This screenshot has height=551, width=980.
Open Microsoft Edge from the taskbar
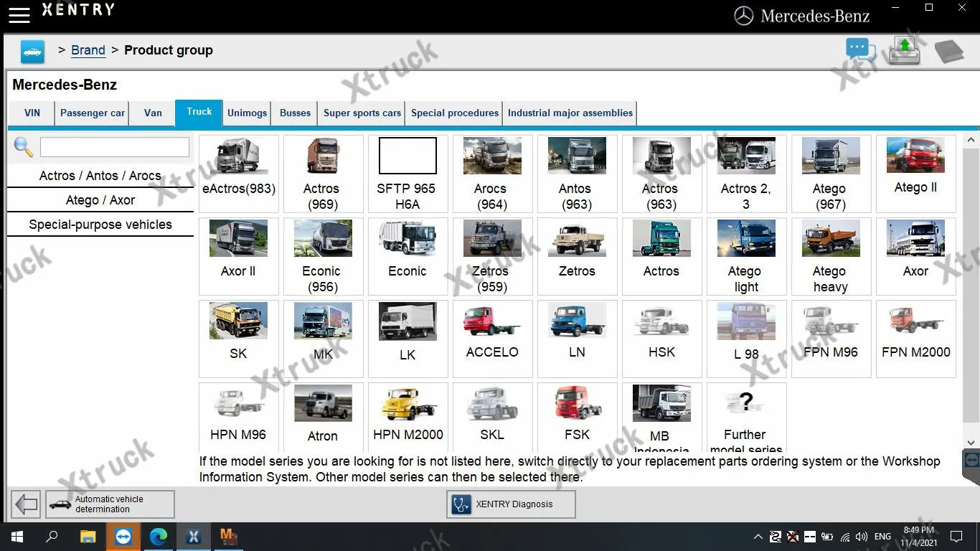[x=159, y=537]
